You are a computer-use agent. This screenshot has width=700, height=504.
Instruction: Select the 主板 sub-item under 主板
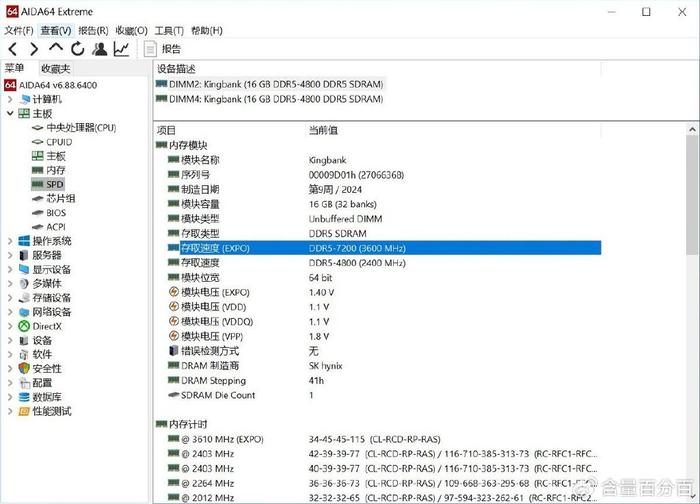[x=49, y=156]
